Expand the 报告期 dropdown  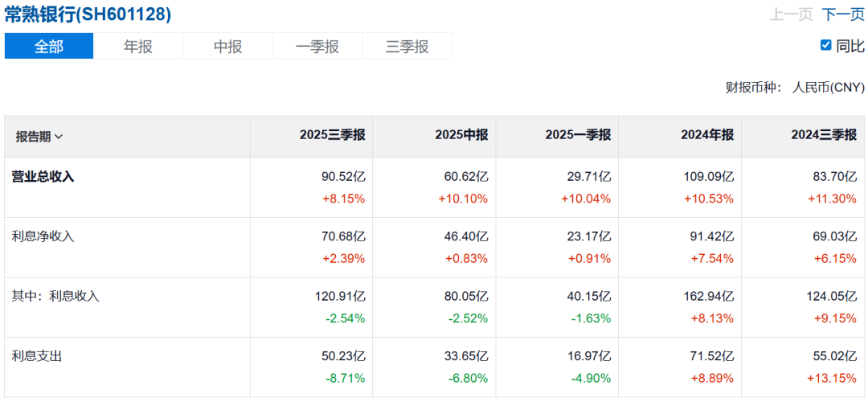coord(39,137)
